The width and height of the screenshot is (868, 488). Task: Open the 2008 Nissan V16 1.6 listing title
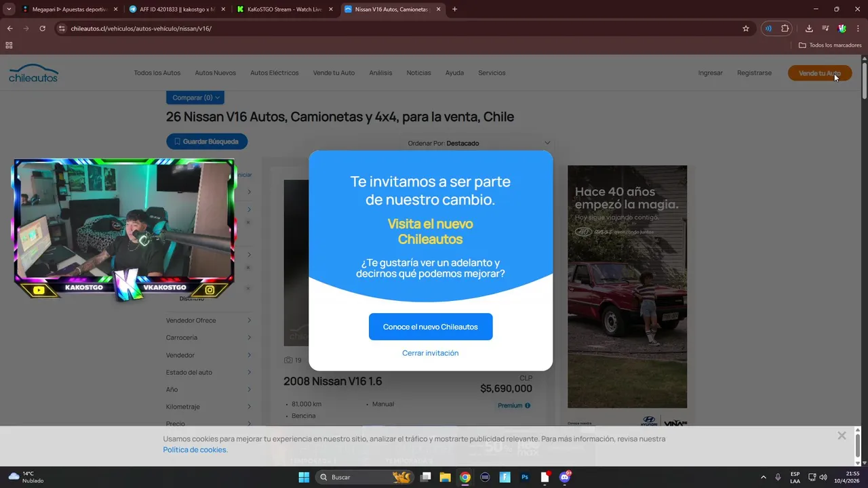pos(333,382)
